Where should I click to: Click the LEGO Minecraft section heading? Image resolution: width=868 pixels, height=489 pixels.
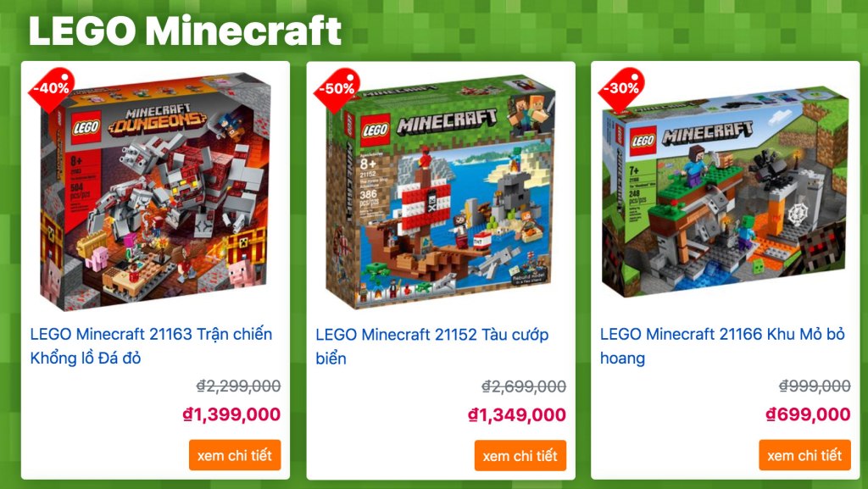tap(185, 31)
